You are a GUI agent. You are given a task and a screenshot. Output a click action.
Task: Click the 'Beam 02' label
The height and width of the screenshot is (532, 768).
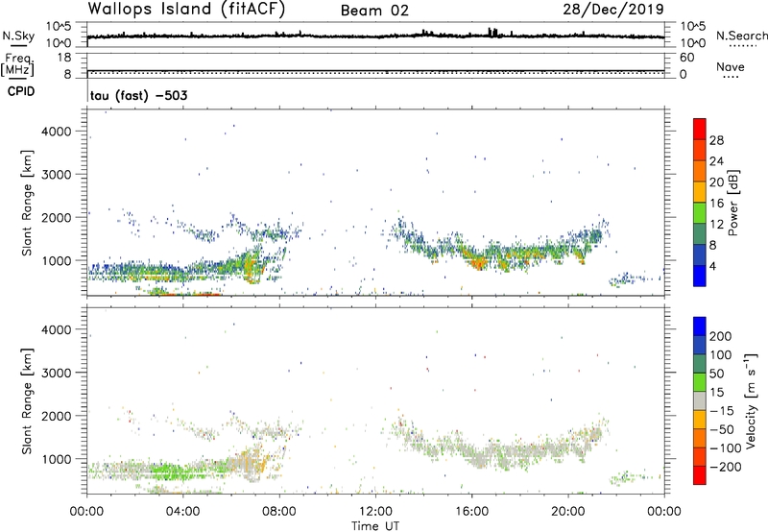(x=374, y=11)
